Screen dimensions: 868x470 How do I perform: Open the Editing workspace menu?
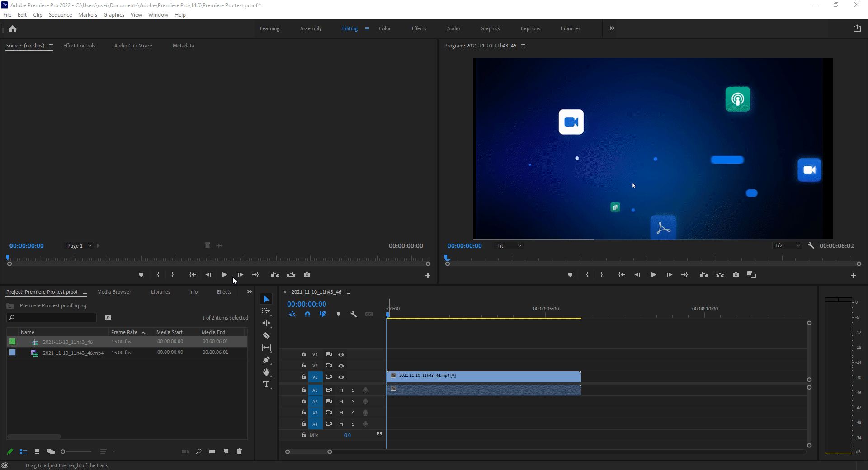point(367,28)
